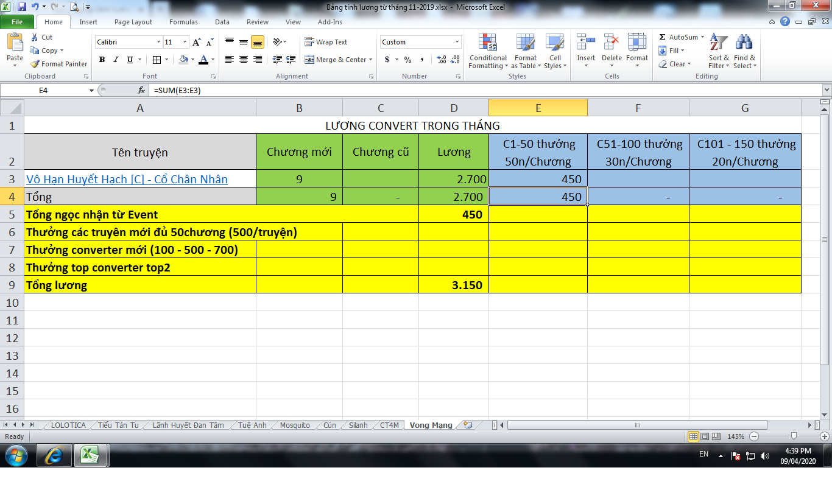Screen dimensions: 832x504
Task: Open the font name Calibri dropdown
Action: pos(158,42)
